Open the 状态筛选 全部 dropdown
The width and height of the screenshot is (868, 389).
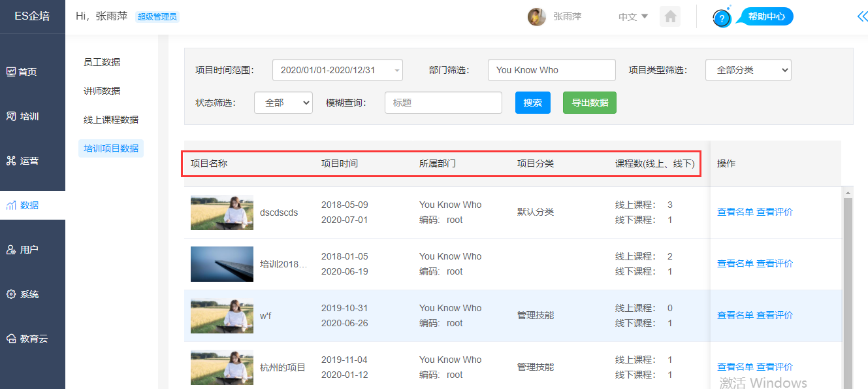(283, 103)
